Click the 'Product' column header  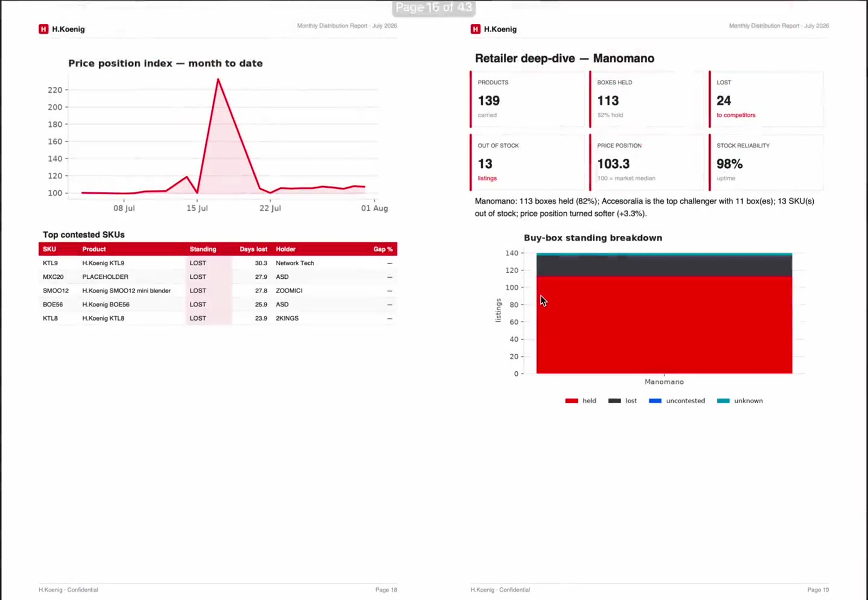tap(94, 249)
